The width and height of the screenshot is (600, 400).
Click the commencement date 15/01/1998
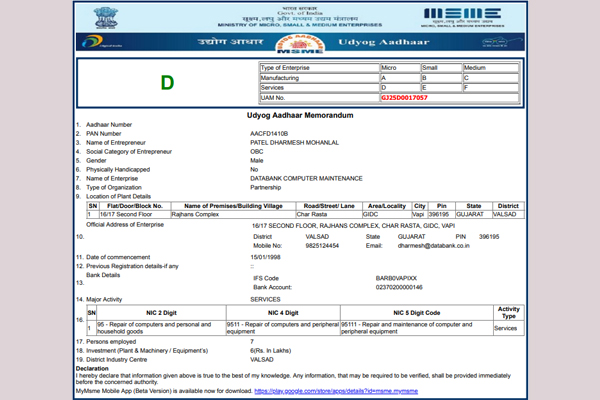coord(266,257)
